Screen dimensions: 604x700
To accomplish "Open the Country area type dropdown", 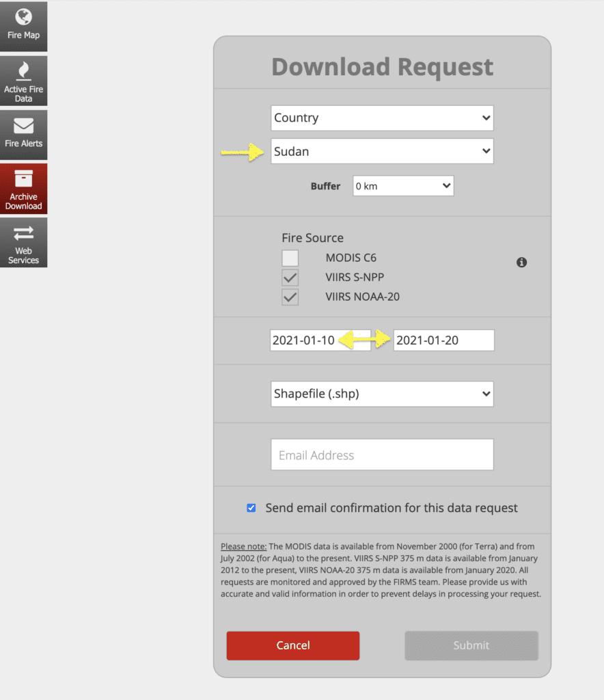I will 383,118.
